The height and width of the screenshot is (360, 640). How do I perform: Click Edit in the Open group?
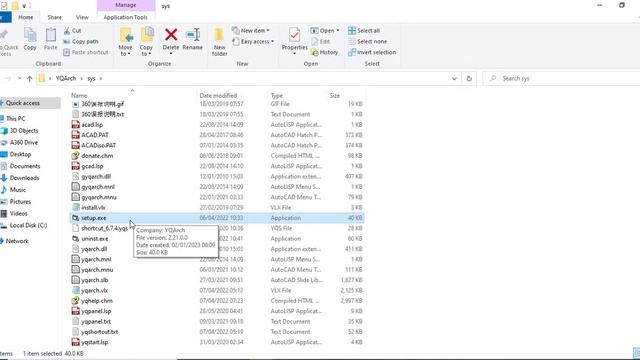tap(321, 41)
